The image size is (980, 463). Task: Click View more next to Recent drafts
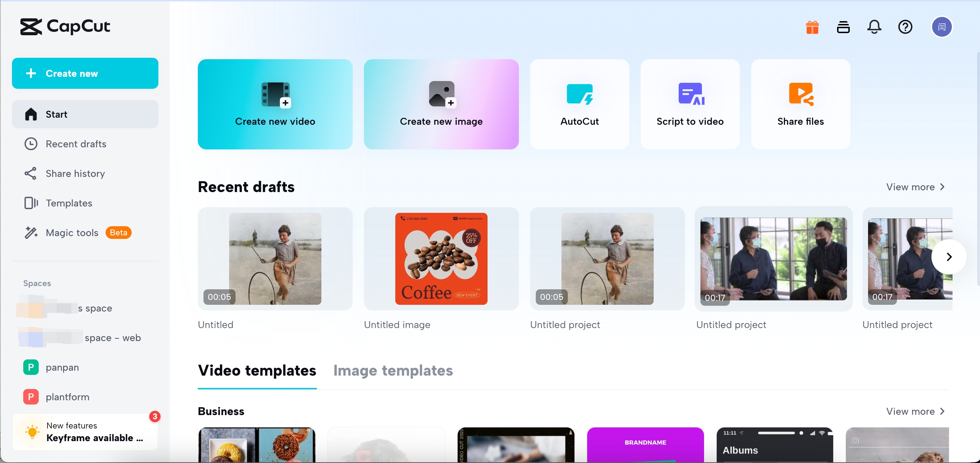pos(915,186)
